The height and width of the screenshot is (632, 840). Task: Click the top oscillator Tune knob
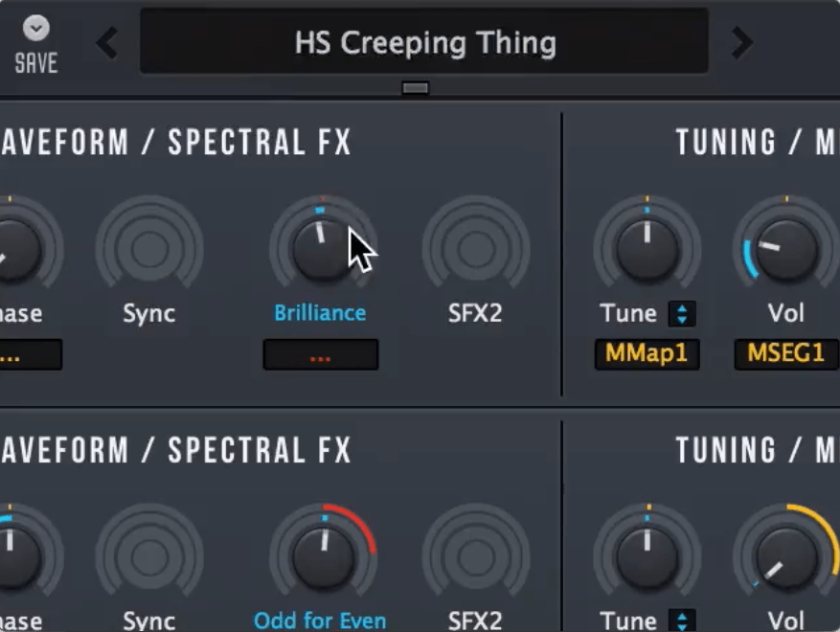647,249
